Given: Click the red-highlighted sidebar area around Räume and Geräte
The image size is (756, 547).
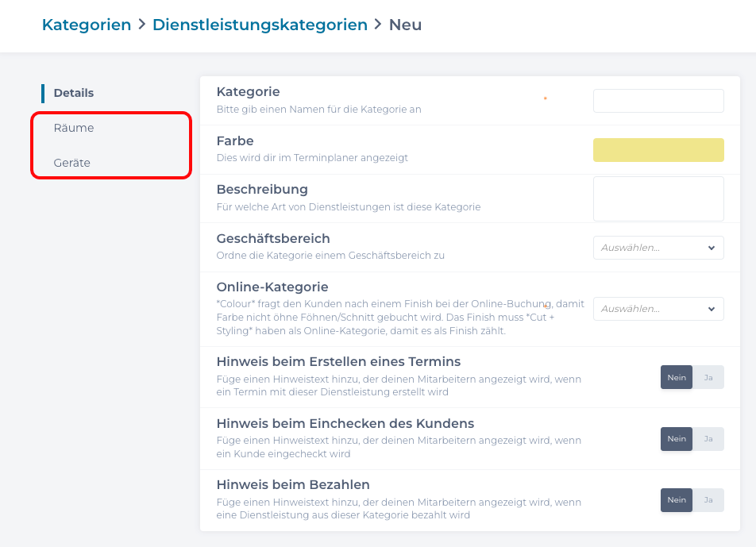Looking at the screenshot, I should [x=111, y=144].
